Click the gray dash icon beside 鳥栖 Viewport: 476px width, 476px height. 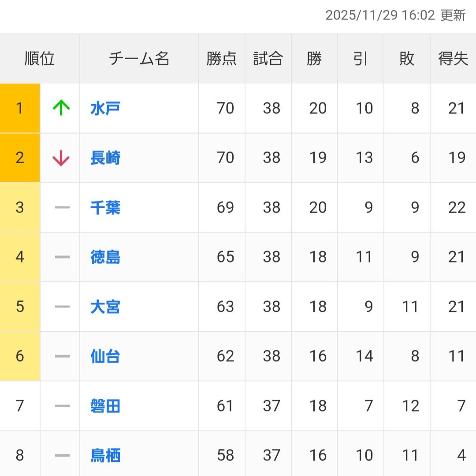62,455
